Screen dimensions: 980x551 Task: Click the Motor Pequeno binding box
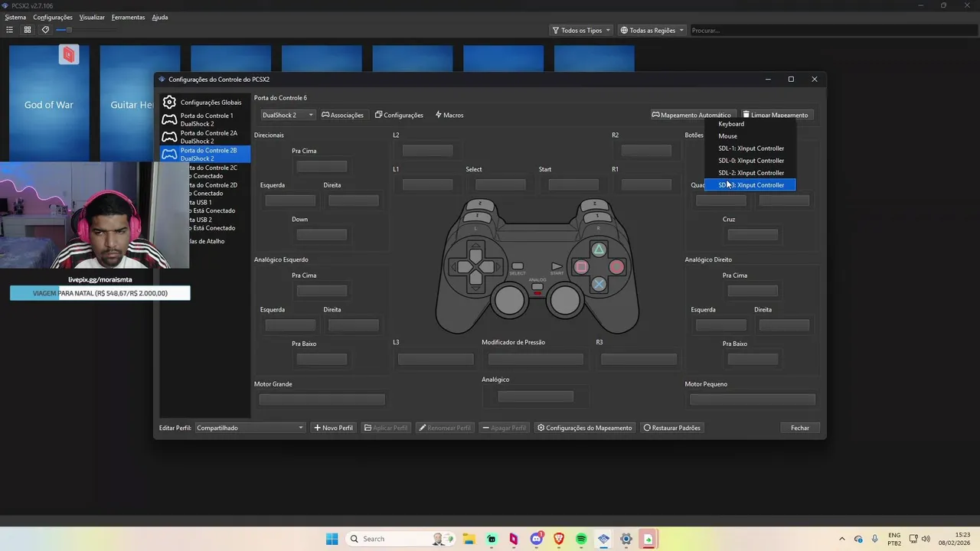click(753, 399)
